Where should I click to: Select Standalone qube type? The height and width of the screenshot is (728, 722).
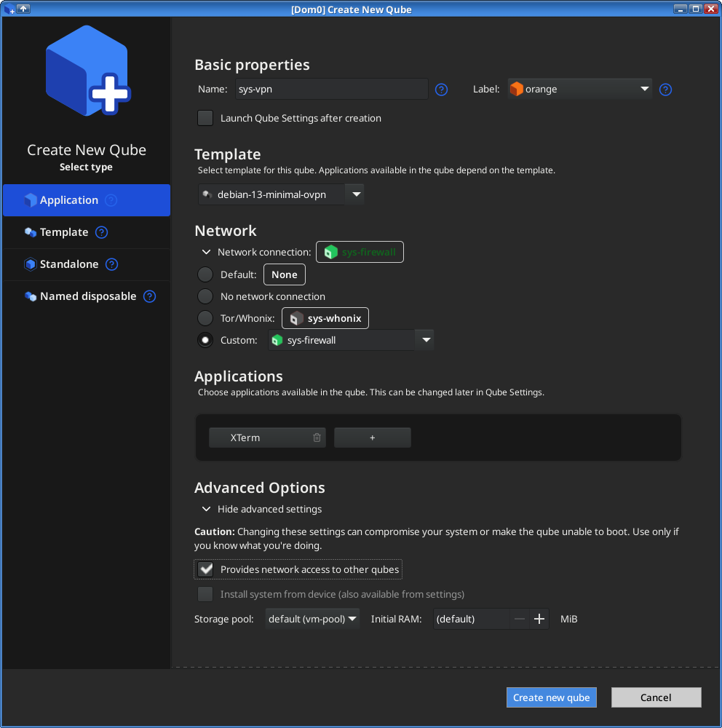click(69, 264)
